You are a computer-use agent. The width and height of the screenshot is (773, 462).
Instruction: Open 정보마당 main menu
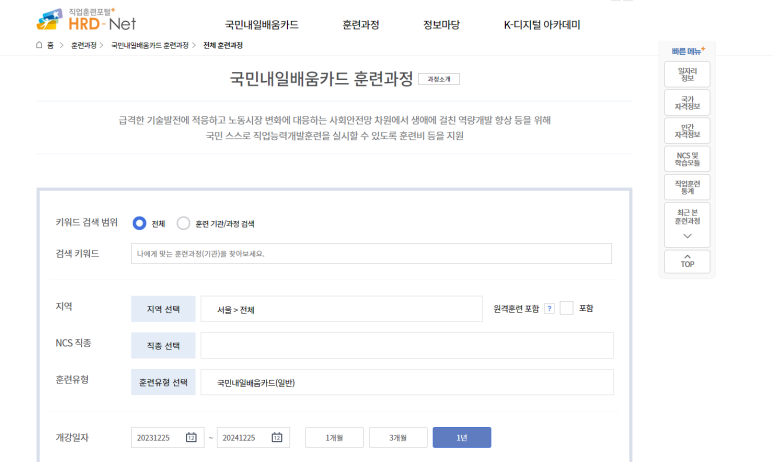441,25
